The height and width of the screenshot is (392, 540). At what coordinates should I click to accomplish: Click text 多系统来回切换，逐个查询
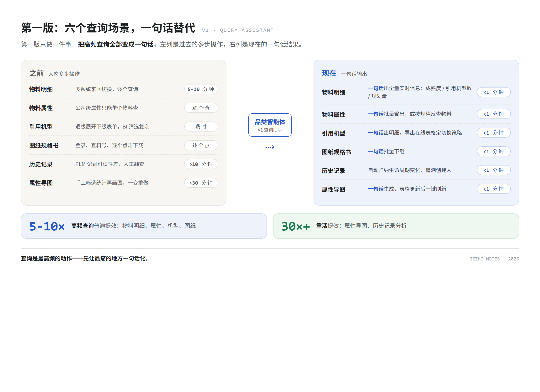point(107,89)
